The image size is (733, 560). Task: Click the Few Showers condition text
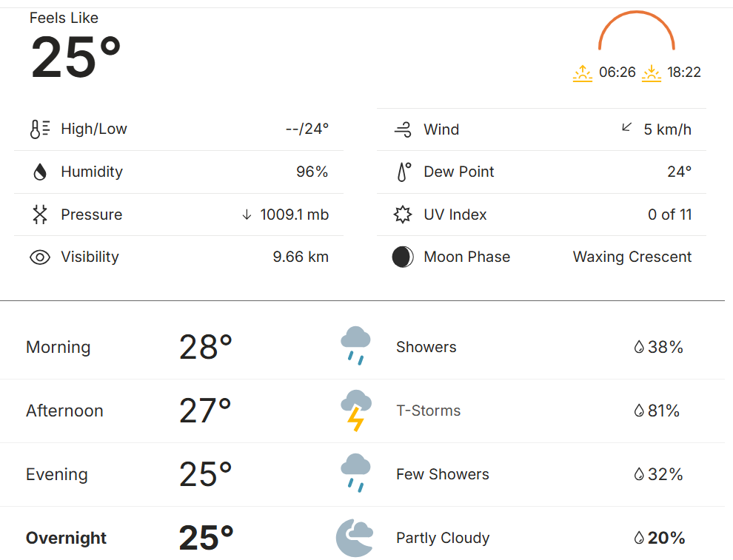tap(442, 474)
